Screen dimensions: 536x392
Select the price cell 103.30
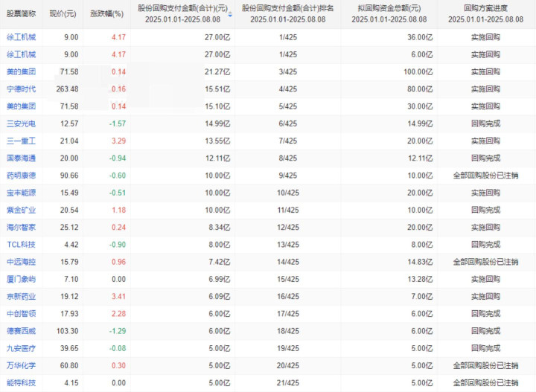[x=67, y=331]
